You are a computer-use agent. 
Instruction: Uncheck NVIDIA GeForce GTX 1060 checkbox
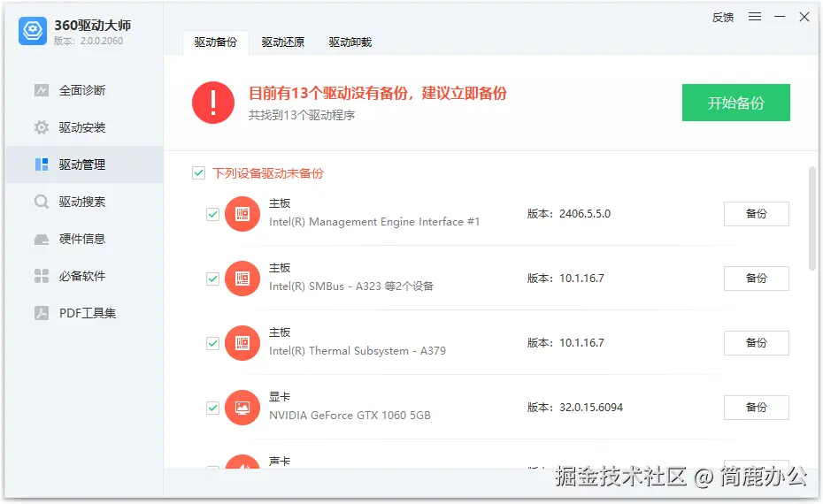212,408
